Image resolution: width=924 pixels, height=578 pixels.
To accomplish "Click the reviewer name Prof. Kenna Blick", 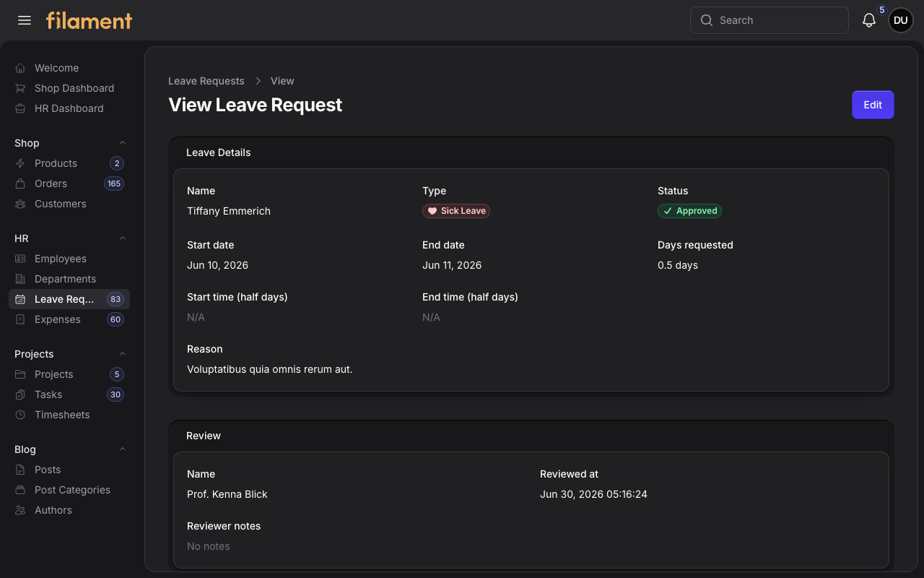I will [x=227, y=494].
